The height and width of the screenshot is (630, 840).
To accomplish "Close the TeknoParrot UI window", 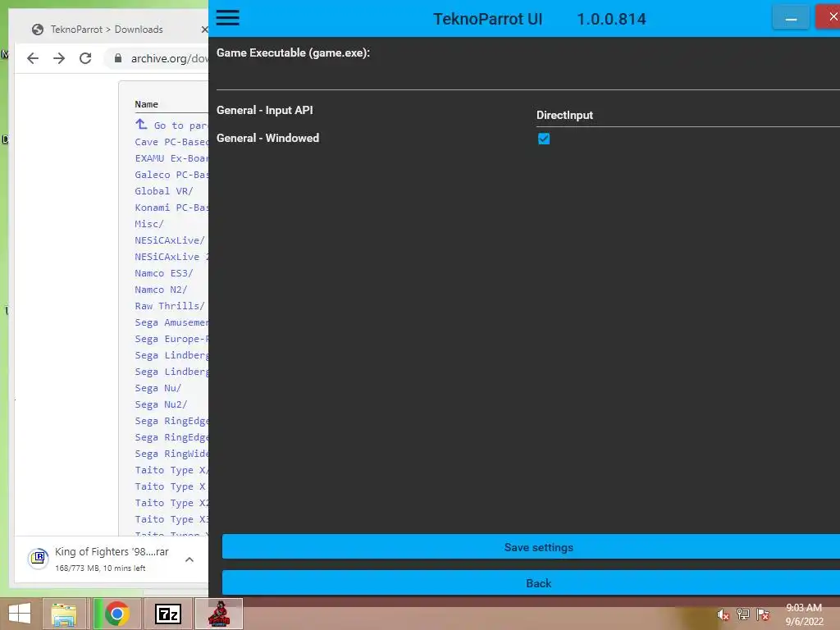I will (829, 17).
